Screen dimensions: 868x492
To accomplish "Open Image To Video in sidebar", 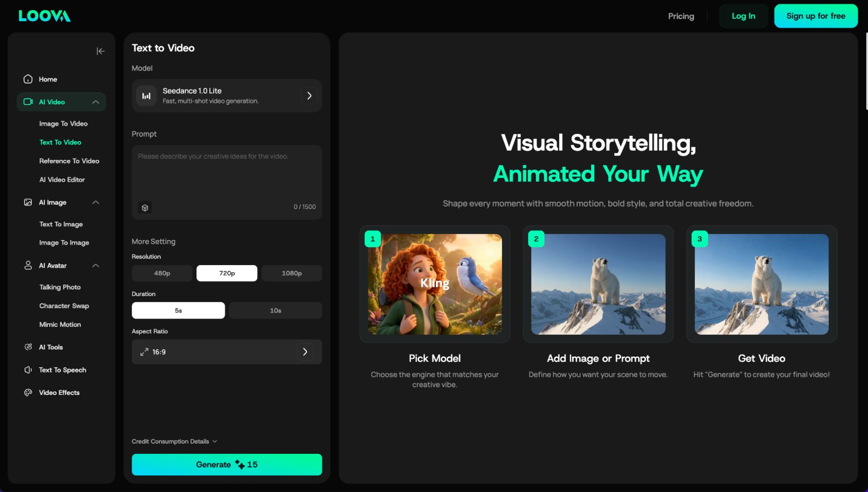I will tap(63, 124).
